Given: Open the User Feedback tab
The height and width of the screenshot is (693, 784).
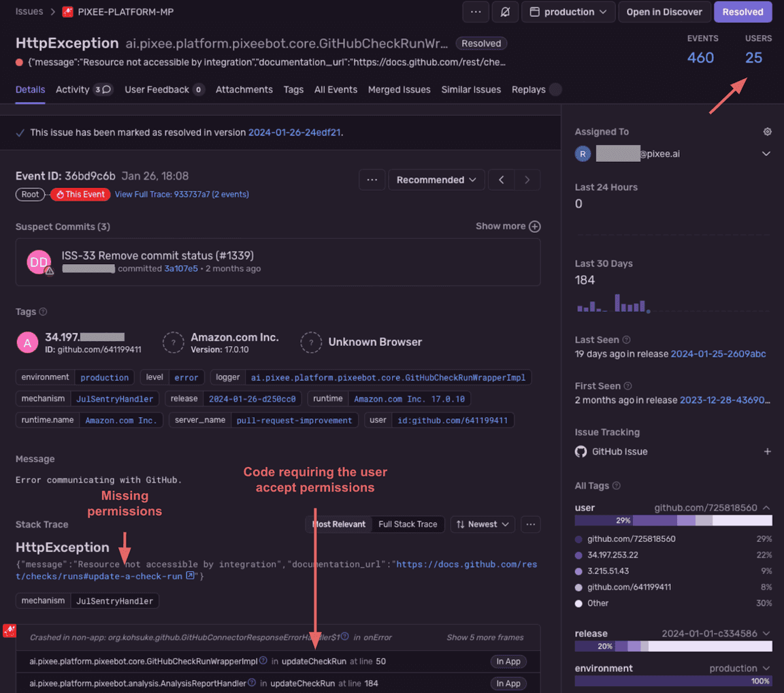Looking at the screenshot, I should click(165, 89).
